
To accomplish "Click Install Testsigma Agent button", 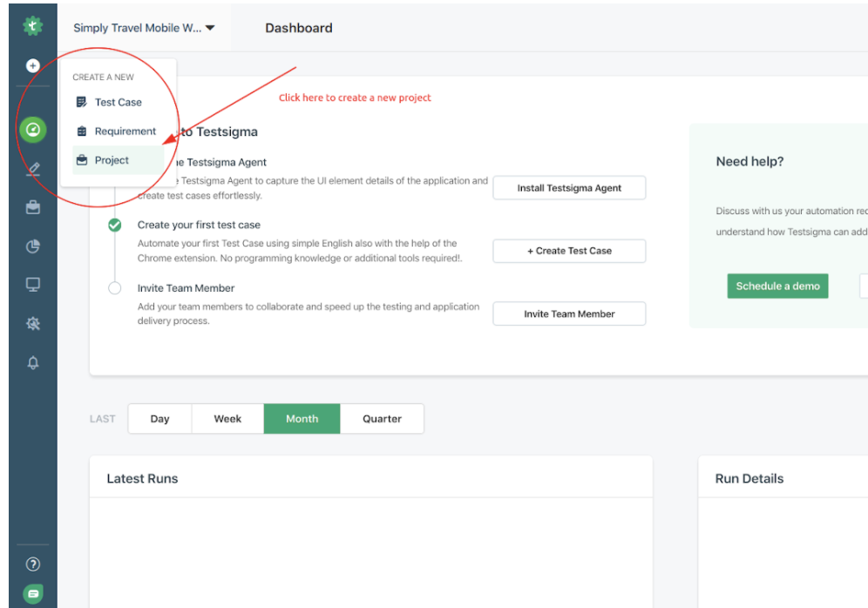I will click(x=569, y=188).
